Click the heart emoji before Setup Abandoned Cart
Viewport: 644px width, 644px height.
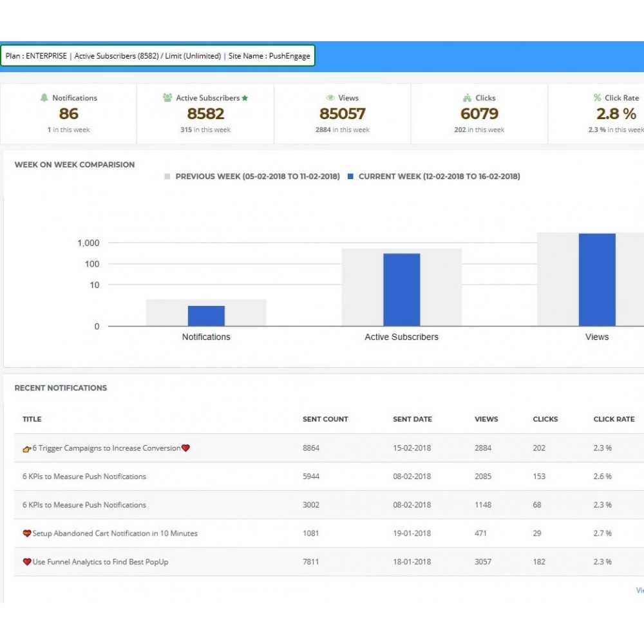click(x=26, y=533)
